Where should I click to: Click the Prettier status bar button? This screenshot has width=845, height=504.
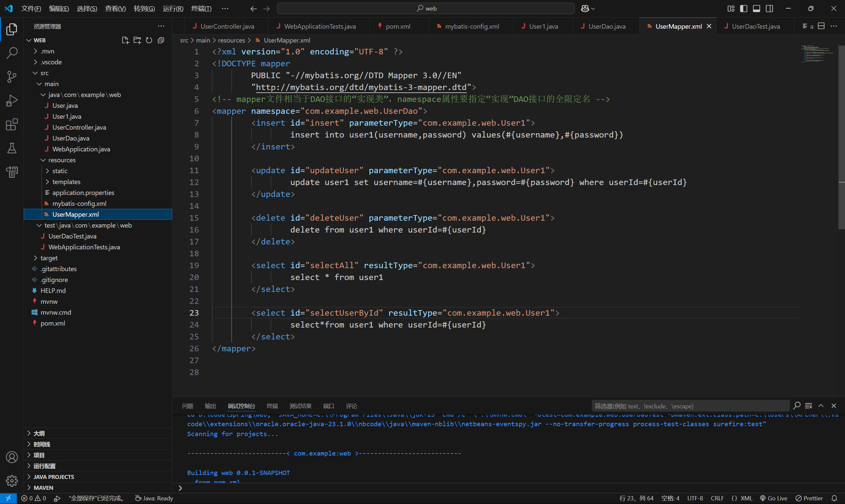coord(809,498)
